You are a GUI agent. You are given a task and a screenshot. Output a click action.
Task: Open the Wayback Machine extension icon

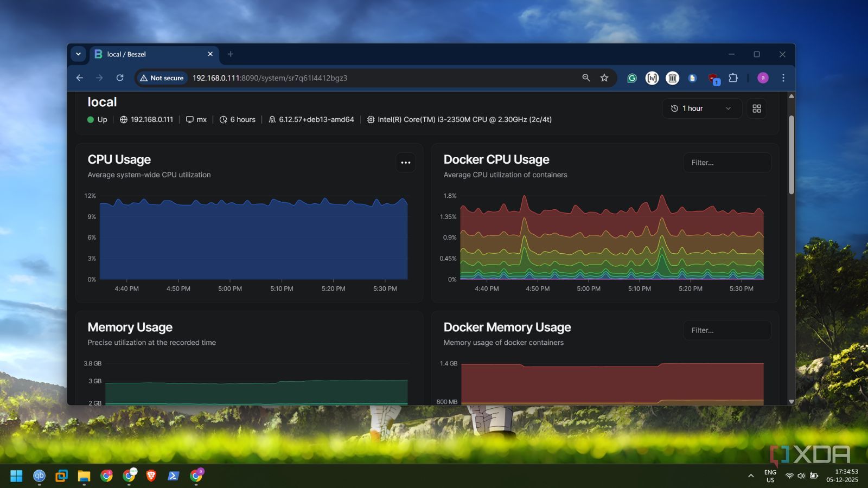point(672,78)
